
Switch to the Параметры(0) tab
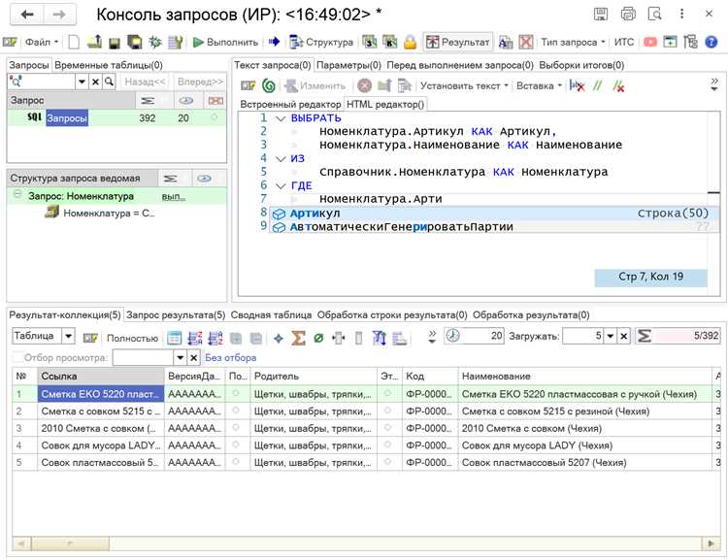[x=348, y=65]
